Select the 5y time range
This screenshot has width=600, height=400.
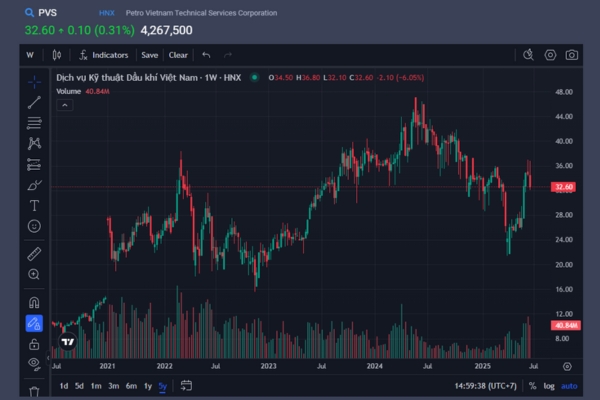point(163,386)
